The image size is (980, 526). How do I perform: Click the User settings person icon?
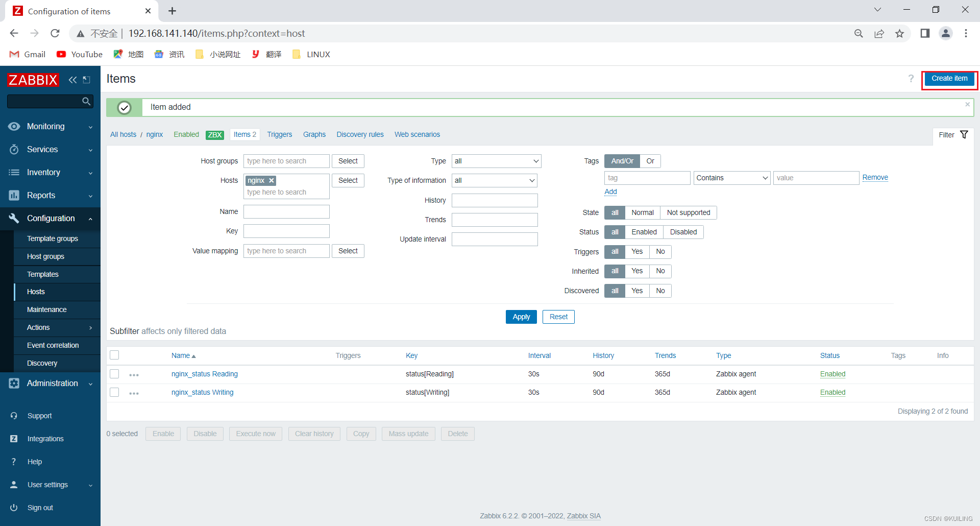[14, 485]
